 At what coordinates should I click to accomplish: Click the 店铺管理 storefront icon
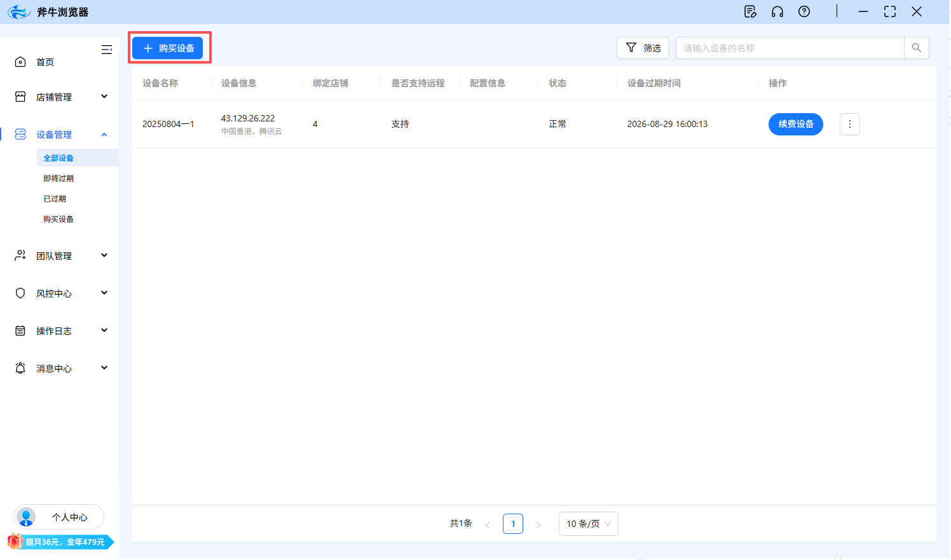click(19, 96)
